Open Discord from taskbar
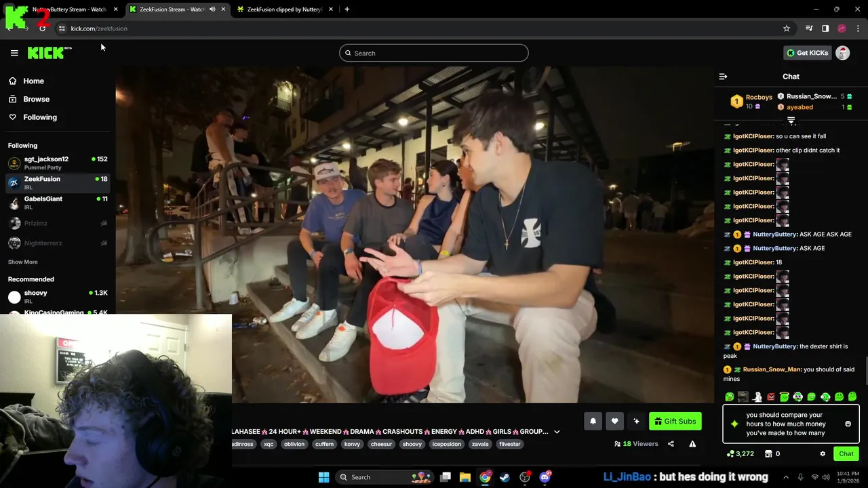The width and height of the screenshot is (868, 488). click(x=545, y=477)
